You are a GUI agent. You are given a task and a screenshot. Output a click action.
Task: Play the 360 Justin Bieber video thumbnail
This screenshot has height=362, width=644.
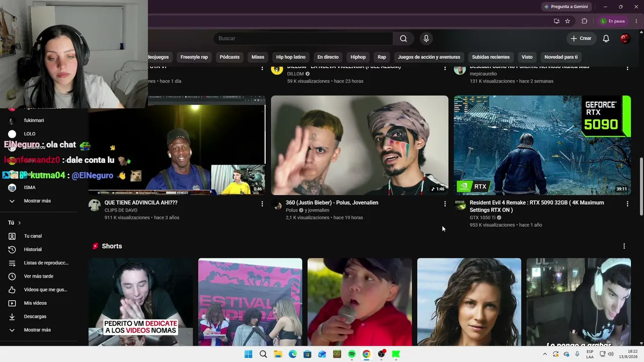pos(360,145)
